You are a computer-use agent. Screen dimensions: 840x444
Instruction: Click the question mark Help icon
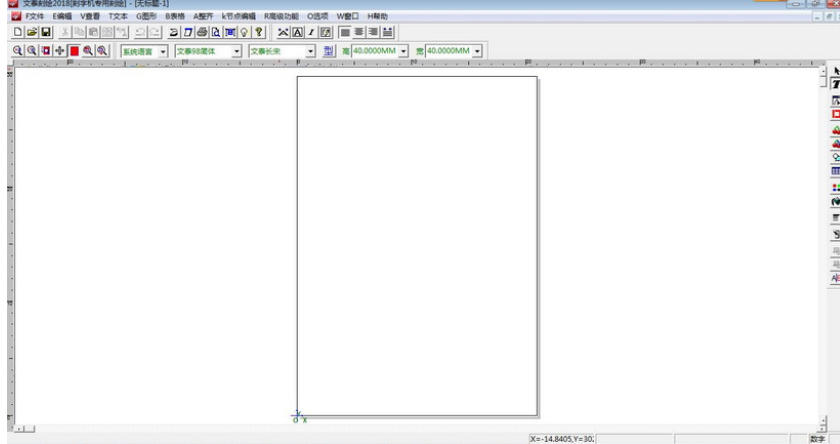259,33
